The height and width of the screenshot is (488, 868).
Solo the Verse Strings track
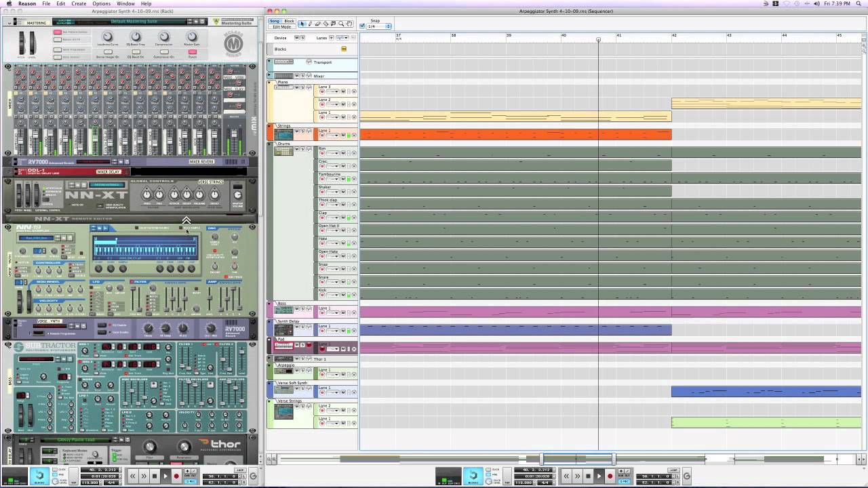coord(302,406)
